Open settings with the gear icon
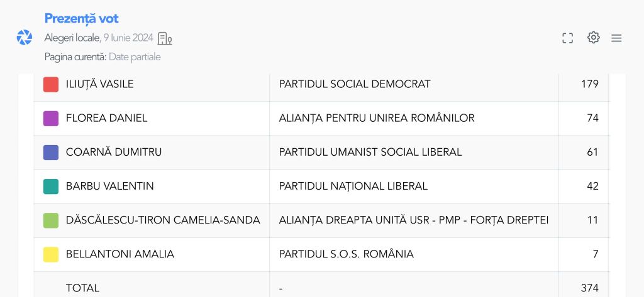644x297 pixels. [x=593, y=38]
